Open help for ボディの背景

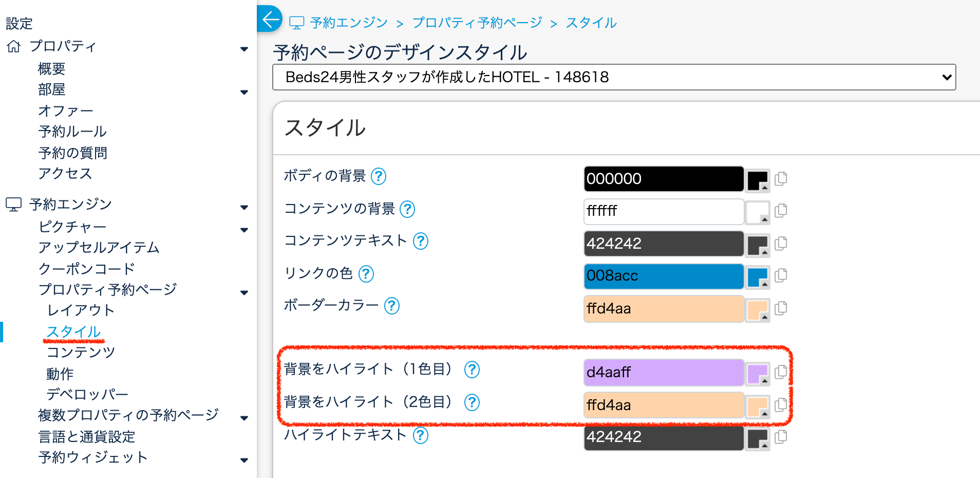(x=379, y=176)
